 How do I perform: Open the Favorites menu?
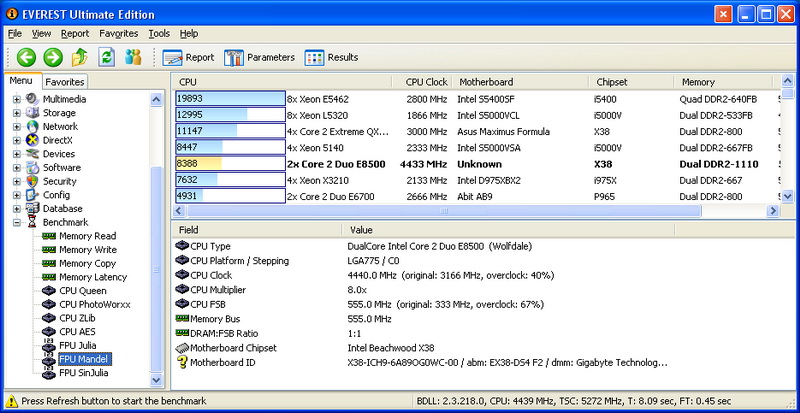118,34
